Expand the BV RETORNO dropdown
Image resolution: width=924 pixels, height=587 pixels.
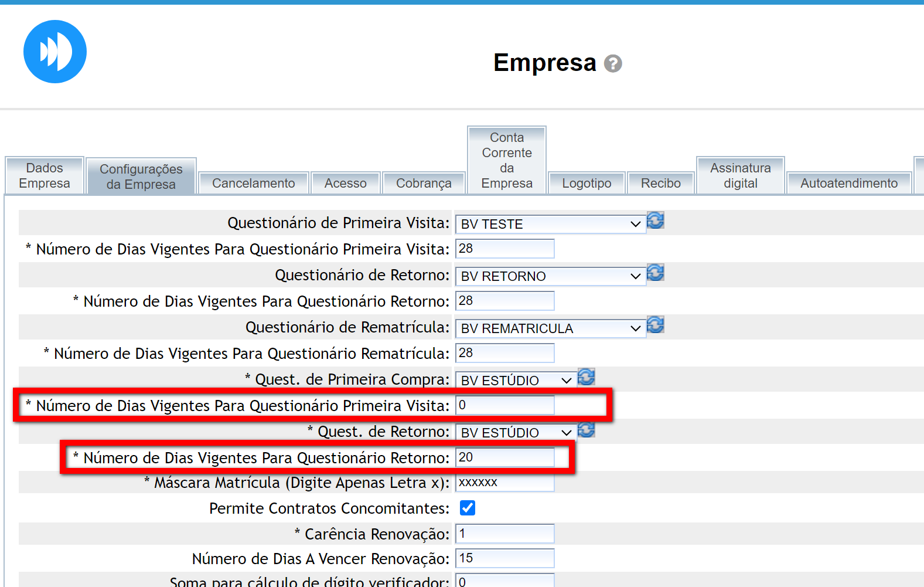[550, 277]
